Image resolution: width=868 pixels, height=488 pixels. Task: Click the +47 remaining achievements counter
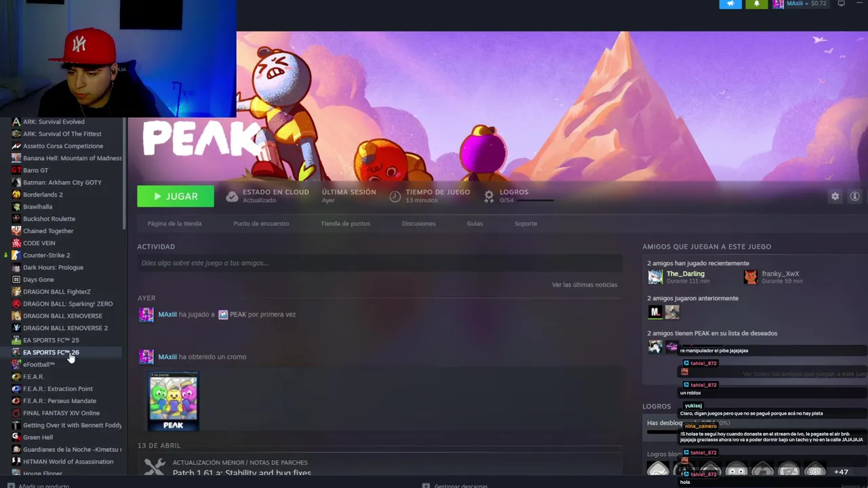[x=841, y=472]
